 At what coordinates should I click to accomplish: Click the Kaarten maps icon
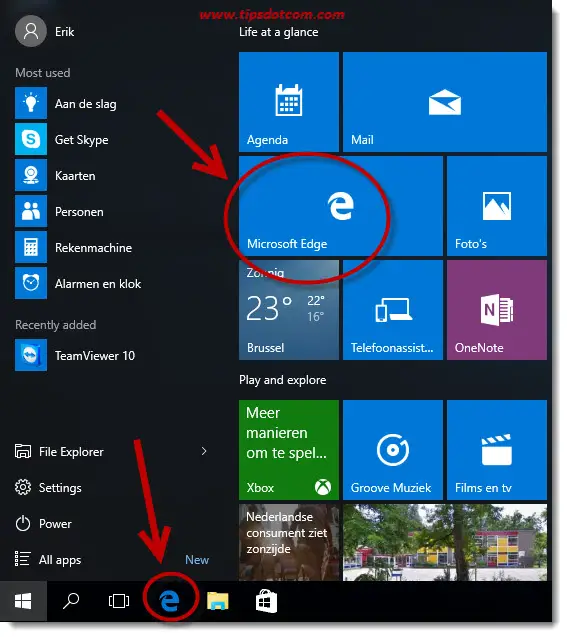click(x=31, y=175)
